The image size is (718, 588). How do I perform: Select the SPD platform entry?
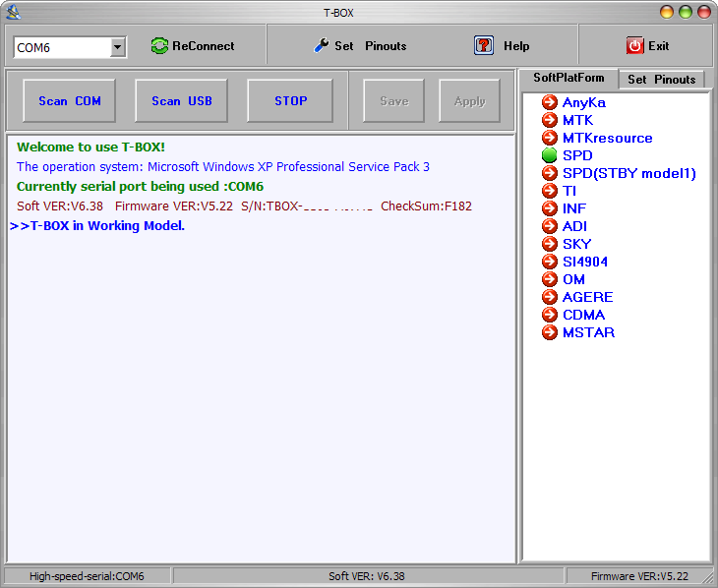coord(577,155)
